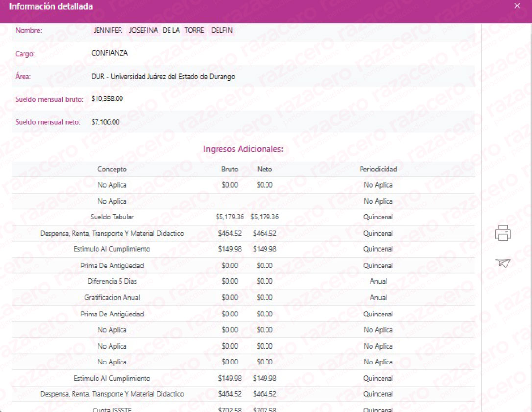Click the $7,106.00 net monthly salary
This screenshot has width=532, height=412.
click(x=105, y=122)
